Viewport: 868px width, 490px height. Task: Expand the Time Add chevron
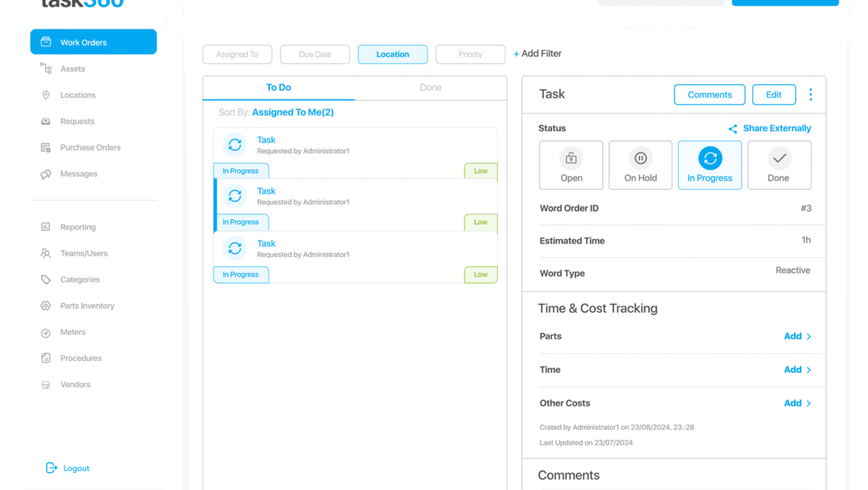point(809,370)
